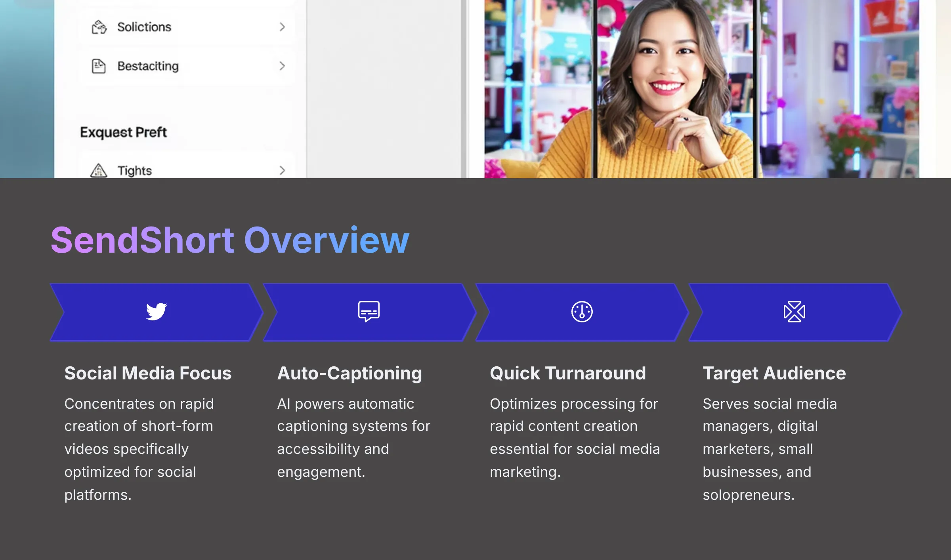
Task: Click the Target Audience heading
Action: point(774,373)
